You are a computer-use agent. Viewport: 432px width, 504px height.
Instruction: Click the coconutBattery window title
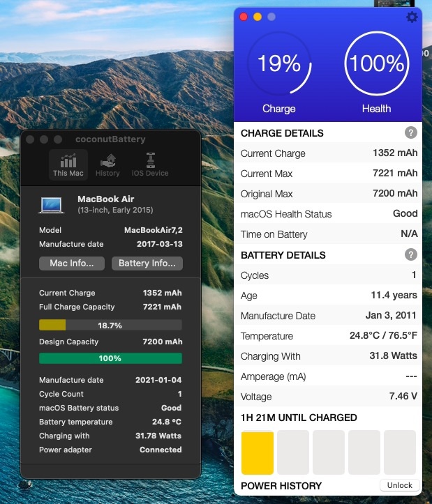point(110,139)
